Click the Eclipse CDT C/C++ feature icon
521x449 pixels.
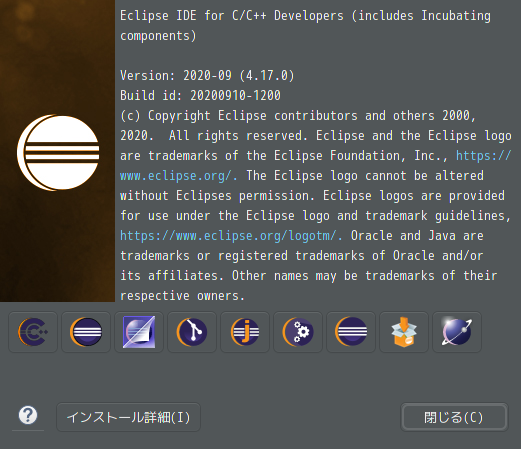pyautogui.click(x=33, y=332)
